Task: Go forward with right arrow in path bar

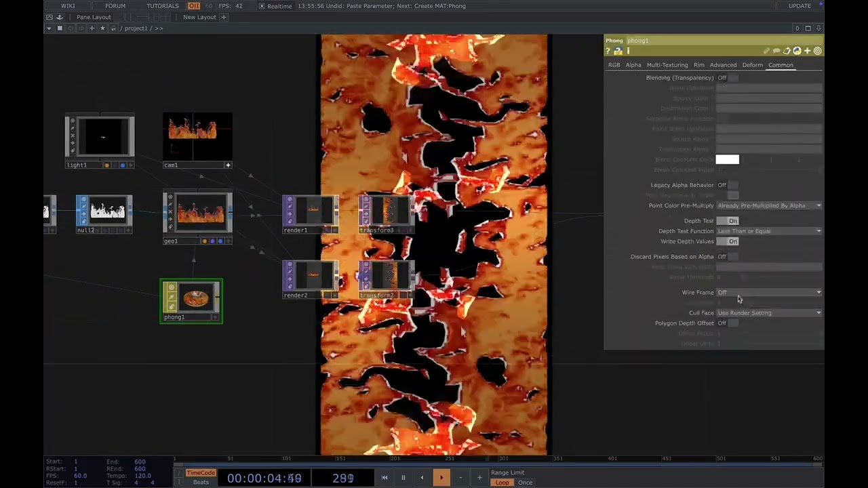Action: pos(81,28)
